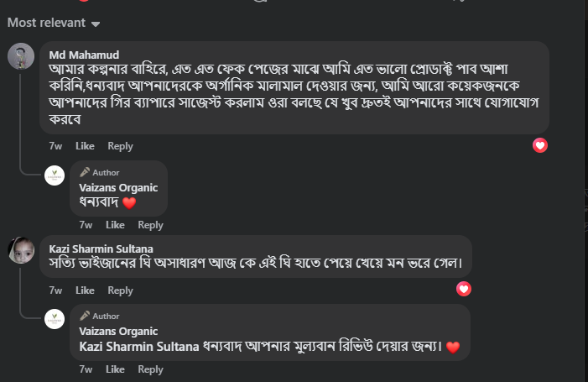Reply to the first Vaizans Organic reply
This screenshot has width=588, height=382.
point(150,225)
